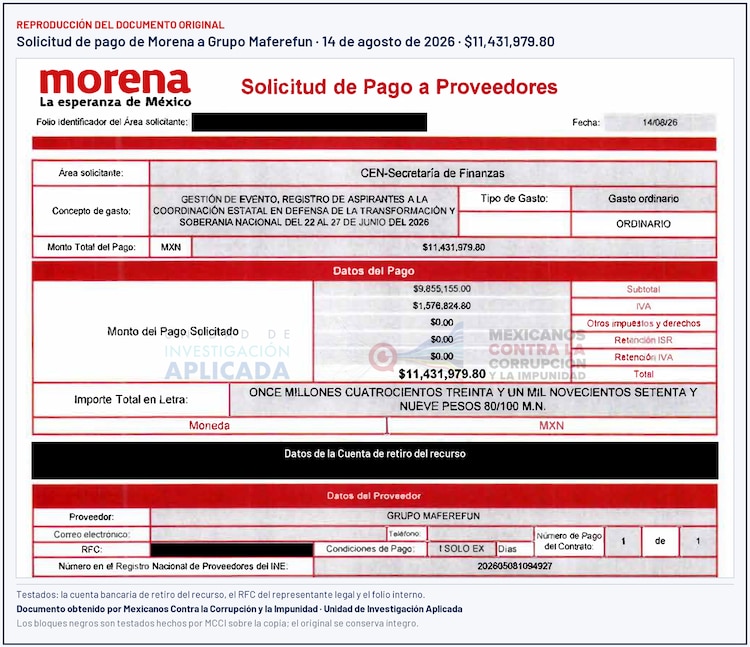
Task: Click the "IVA" label below Subtotal
Action: pos(643,307)
